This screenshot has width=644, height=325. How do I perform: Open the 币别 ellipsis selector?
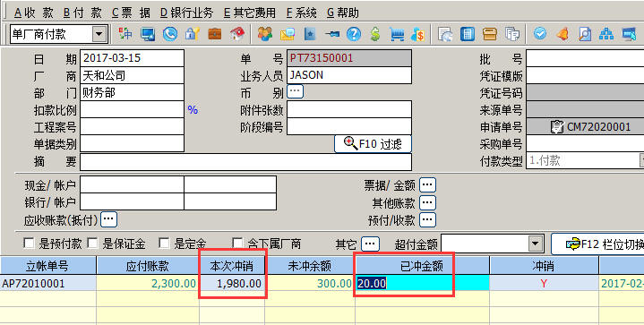(295, 91)
